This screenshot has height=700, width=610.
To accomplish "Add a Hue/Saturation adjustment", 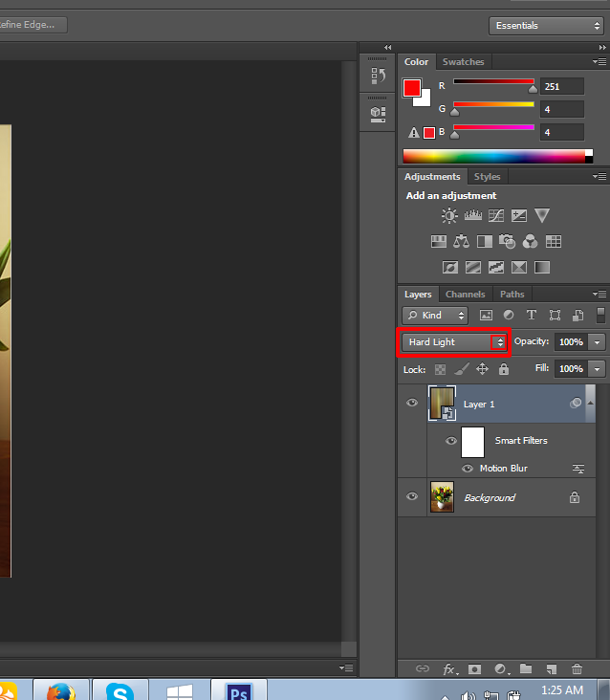I will (439, 242).
